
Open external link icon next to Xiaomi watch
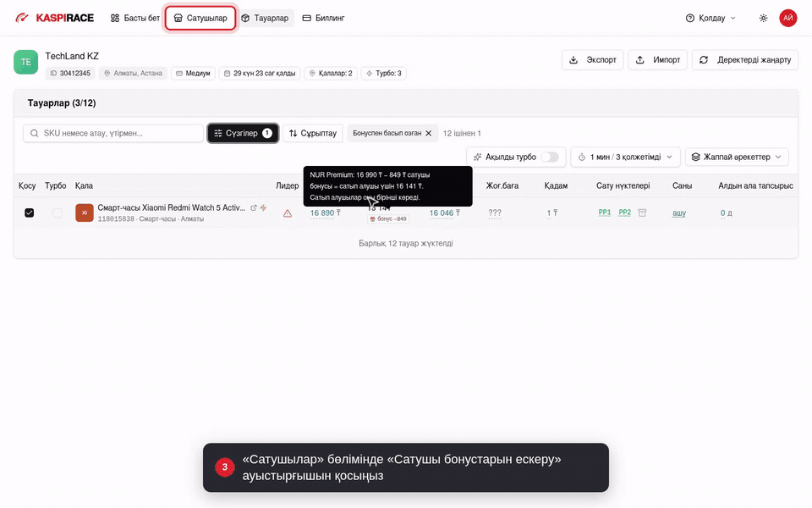click(254, 208)
